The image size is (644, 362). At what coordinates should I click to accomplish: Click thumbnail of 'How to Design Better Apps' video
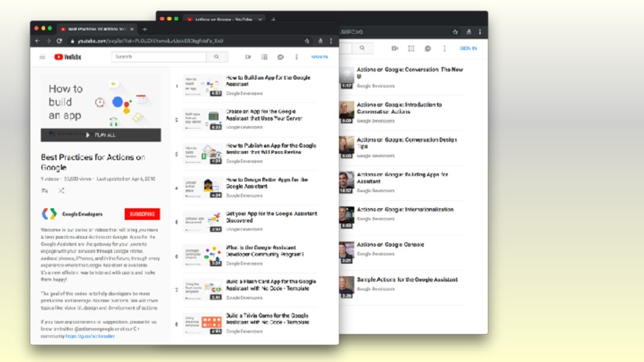pos(203,187)
